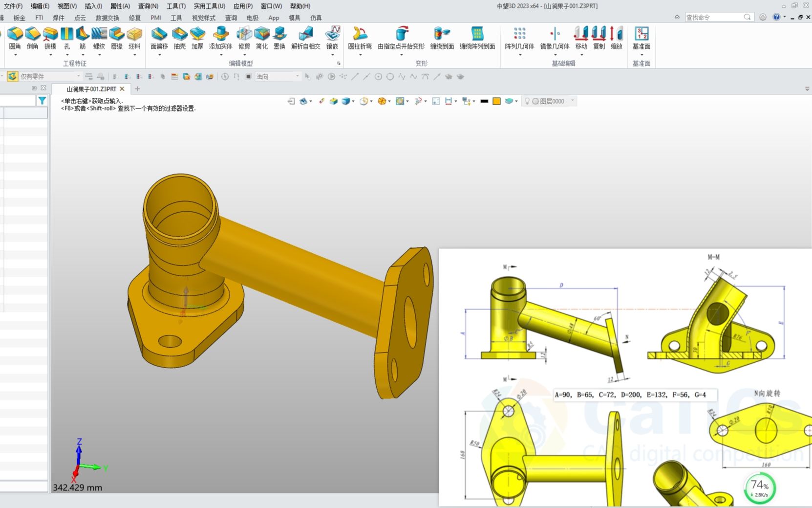Select the 移动 (Move) tool

click(x=581, y=39)
